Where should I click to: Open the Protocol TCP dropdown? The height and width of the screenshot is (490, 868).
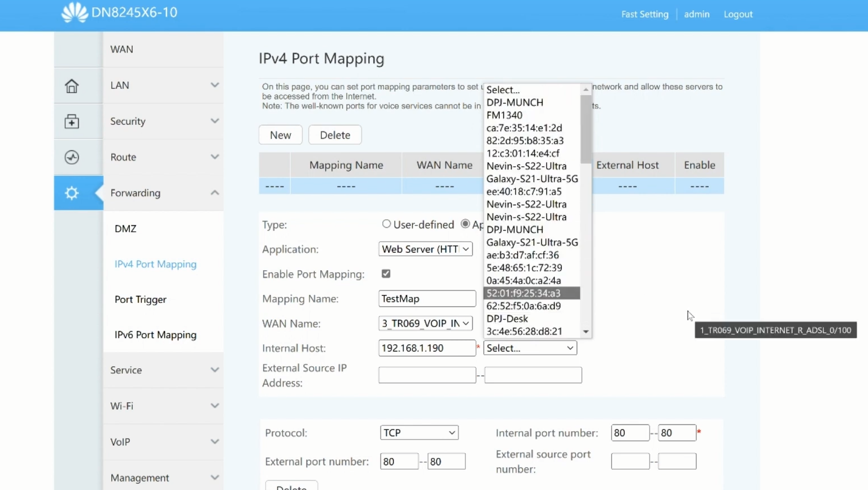419,433
